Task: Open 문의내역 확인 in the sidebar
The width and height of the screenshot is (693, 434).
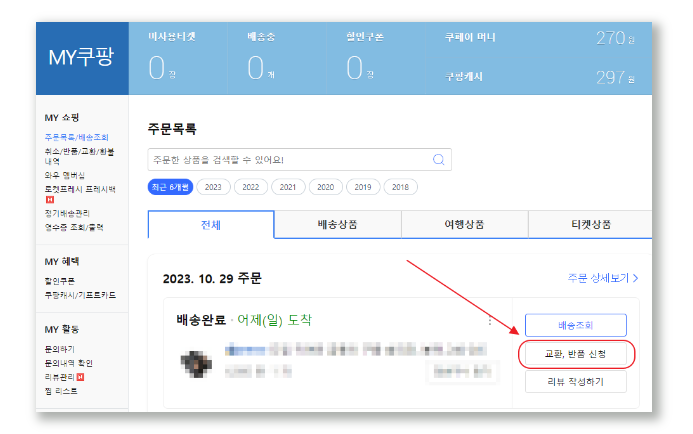Action: click(69, 363)
